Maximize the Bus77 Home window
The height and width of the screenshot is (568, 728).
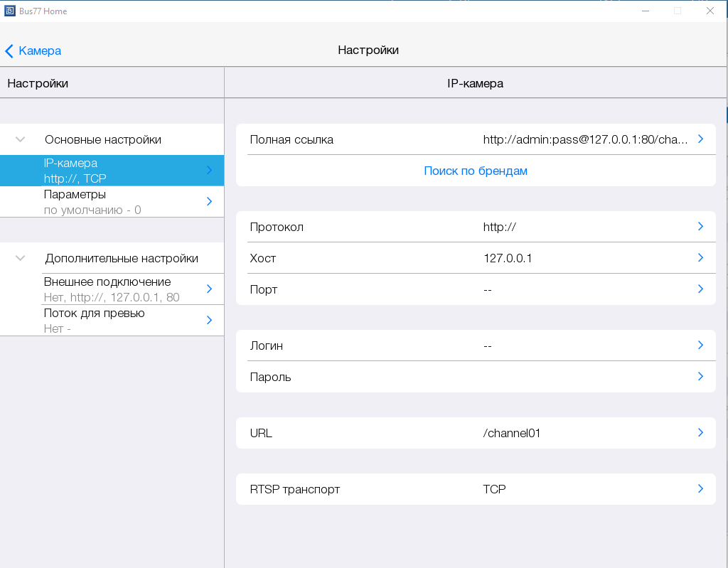pos(677,11)
